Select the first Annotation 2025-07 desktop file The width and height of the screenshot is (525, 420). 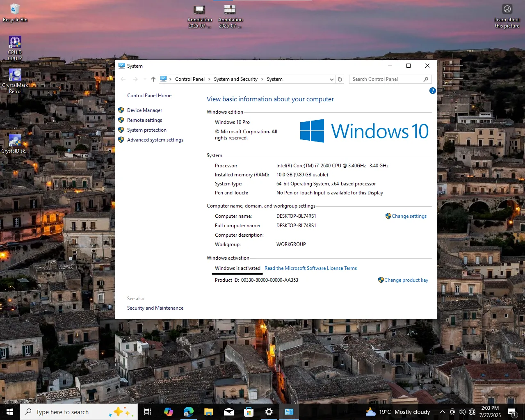[199, 16]
